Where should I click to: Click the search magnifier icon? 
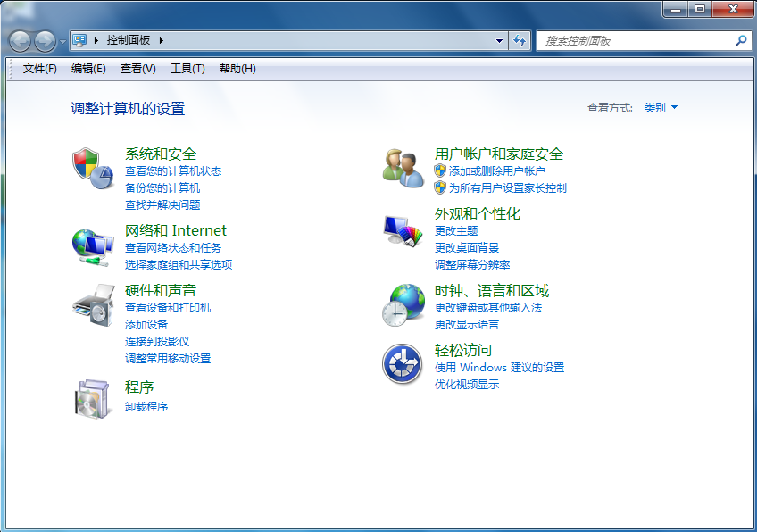click(741, 41)
